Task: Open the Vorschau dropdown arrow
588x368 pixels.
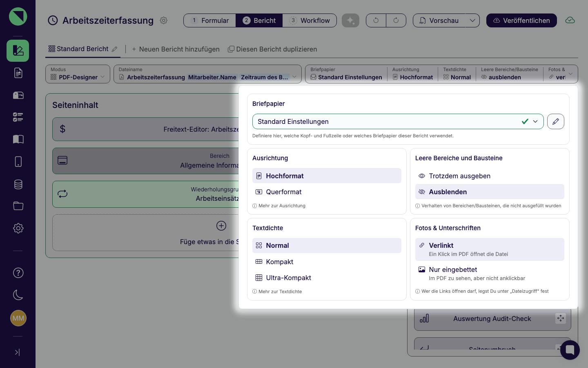Action: pyautogui.click(x=472, y=20)
